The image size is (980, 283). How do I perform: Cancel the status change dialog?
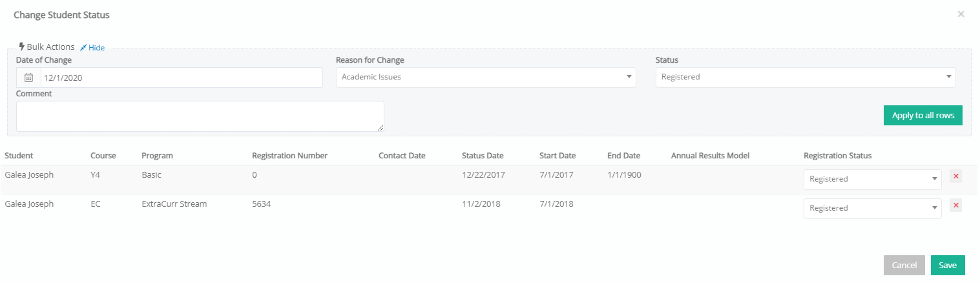(x=904, y=266)
